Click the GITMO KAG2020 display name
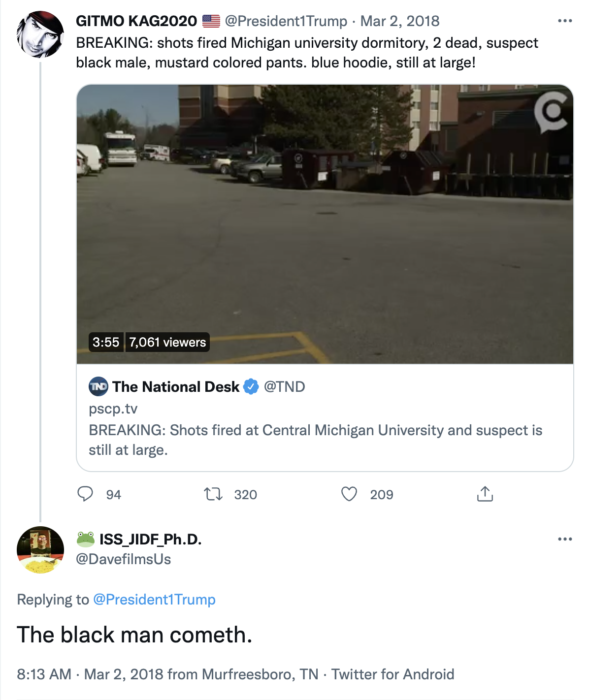The width and height of the screenshot is (589, 700). click(136, 21)
